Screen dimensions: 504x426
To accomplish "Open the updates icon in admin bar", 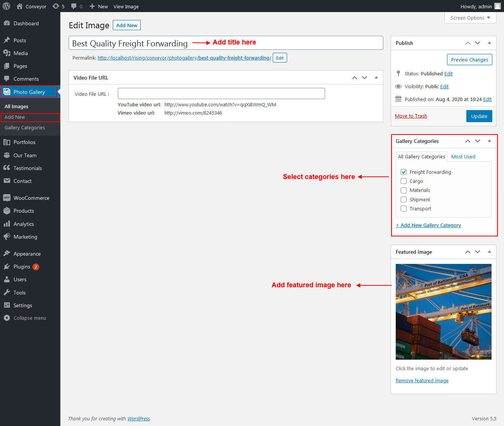I will (x=56, y=6).
